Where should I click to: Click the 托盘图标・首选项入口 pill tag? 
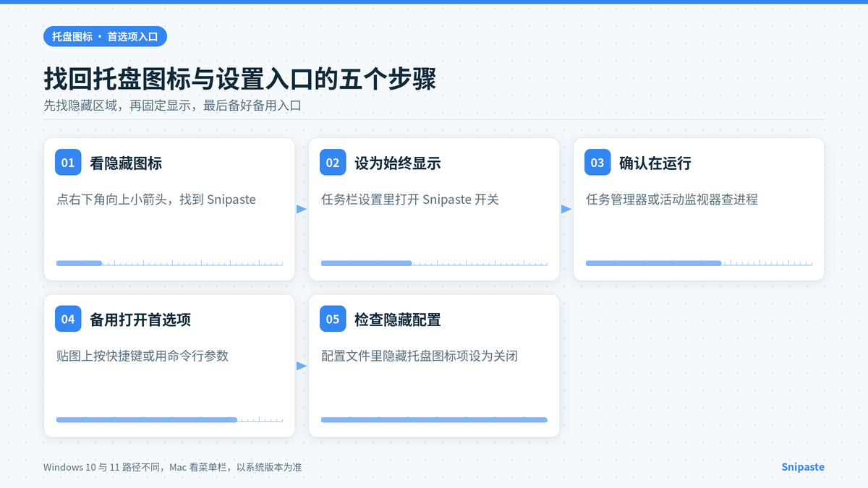coord(105,36)
